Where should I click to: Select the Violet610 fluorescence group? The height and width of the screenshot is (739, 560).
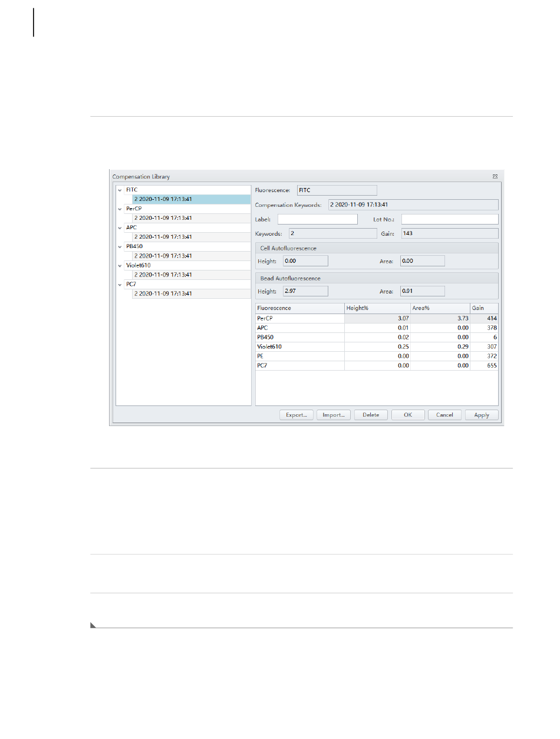coord(188,265)
